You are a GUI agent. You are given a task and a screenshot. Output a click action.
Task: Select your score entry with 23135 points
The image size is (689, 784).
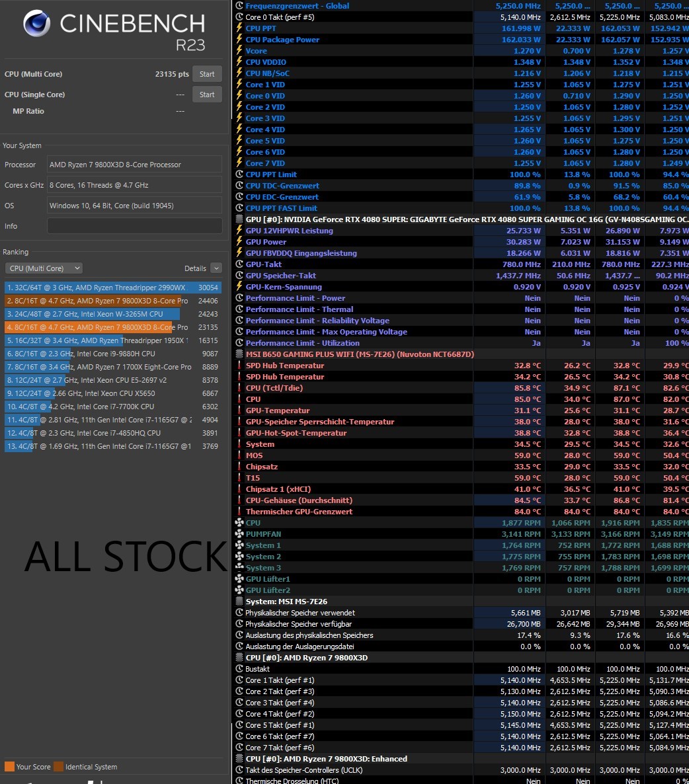112,327
